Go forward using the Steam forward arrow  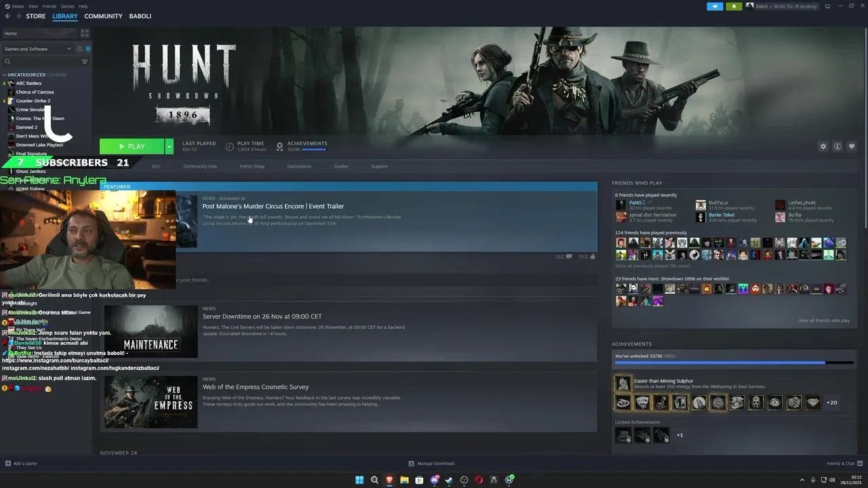pyautogui.click(x=18, y=16)
